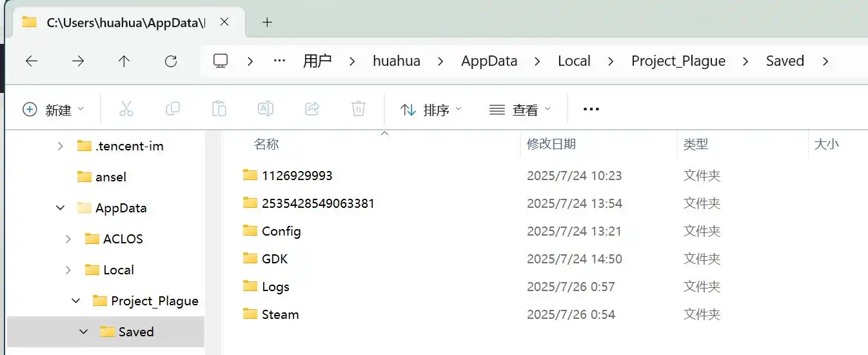The width and height of the screenshot is (868, 355).
Task: Click the Steam folder icon
Action: 250,314
